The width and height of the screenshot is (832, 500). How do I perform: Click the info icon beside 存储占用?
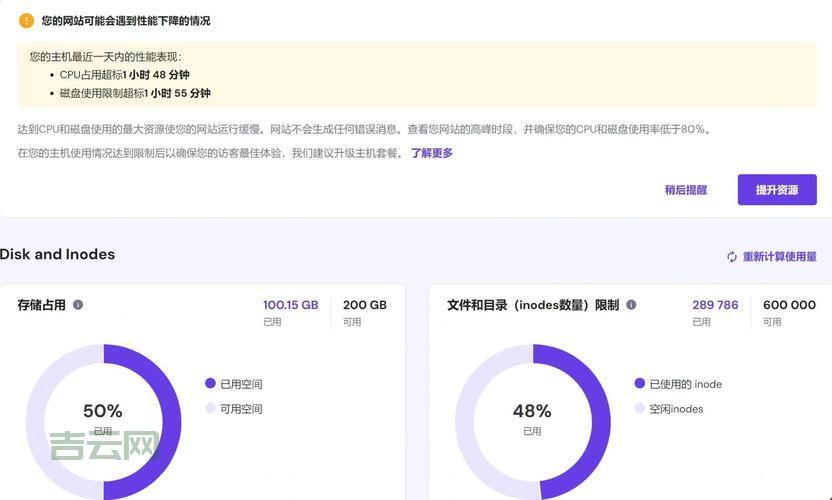pyautogui.click(x=78, y=305)
